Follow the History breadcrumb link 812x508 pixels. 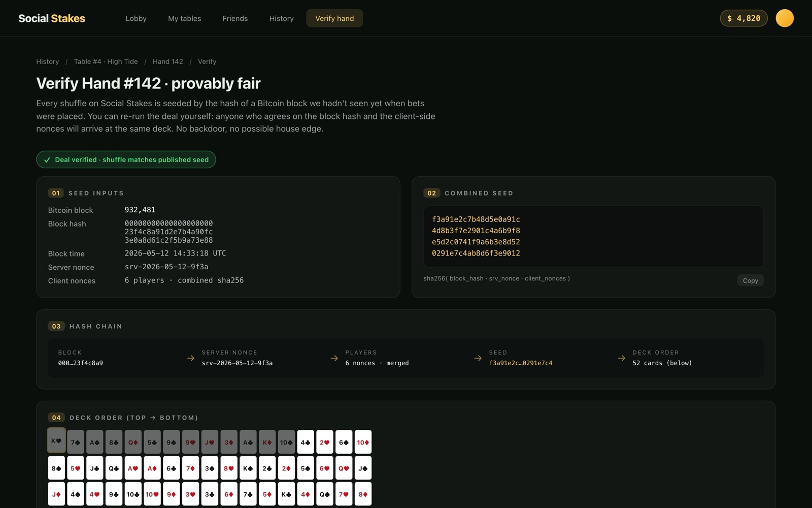[x=48, y=61]
